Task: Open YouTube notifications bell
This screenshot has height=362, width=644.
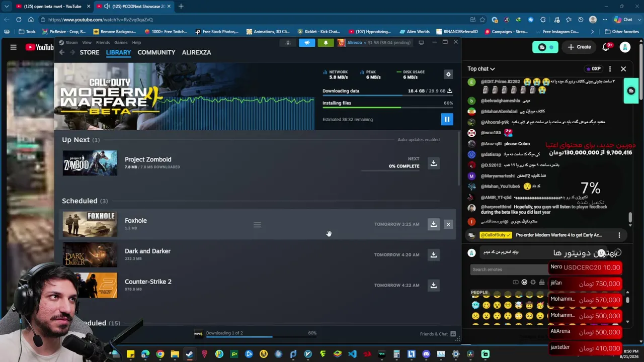Action: (x=606, y=47)
